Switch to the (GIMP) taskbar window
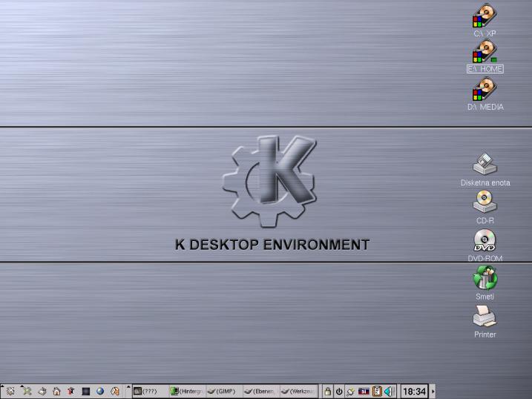532x399 pixels. [x=224, y=391]
